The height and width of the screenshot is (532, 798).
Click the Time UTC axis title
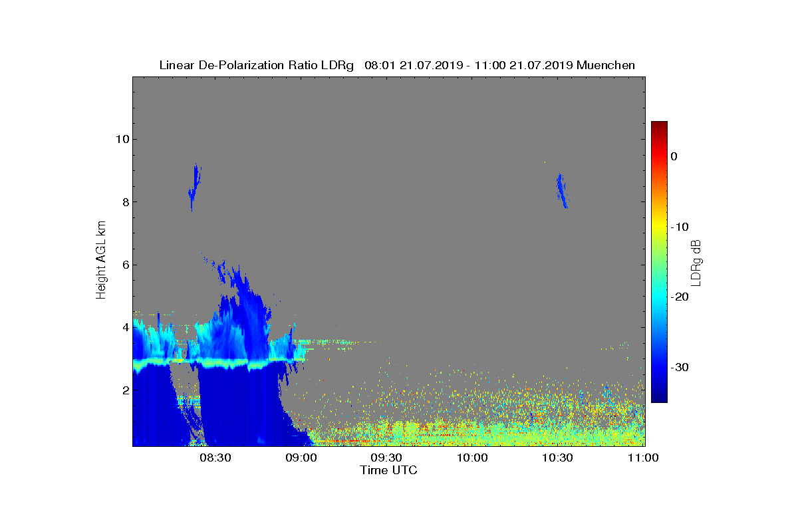click(388, 470)
